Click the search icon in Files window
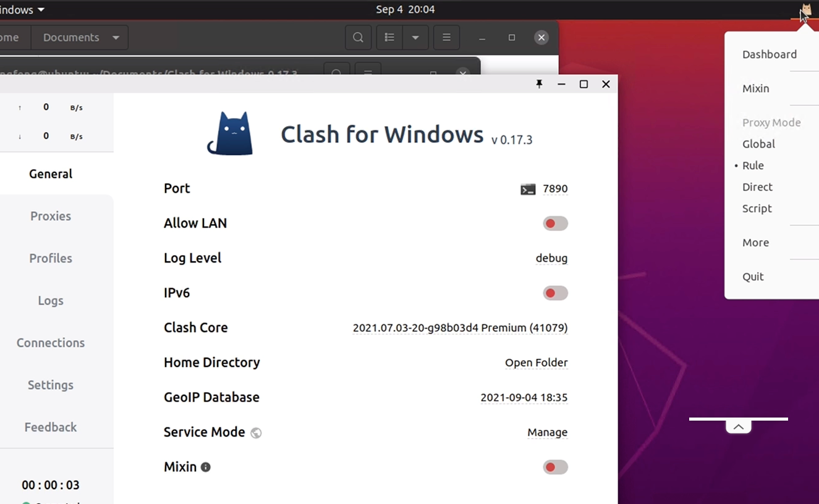 pos(358,38)
